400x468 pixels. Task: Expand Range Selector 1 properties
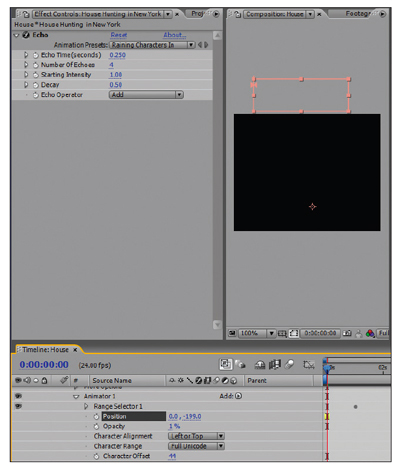pos(86,406)
